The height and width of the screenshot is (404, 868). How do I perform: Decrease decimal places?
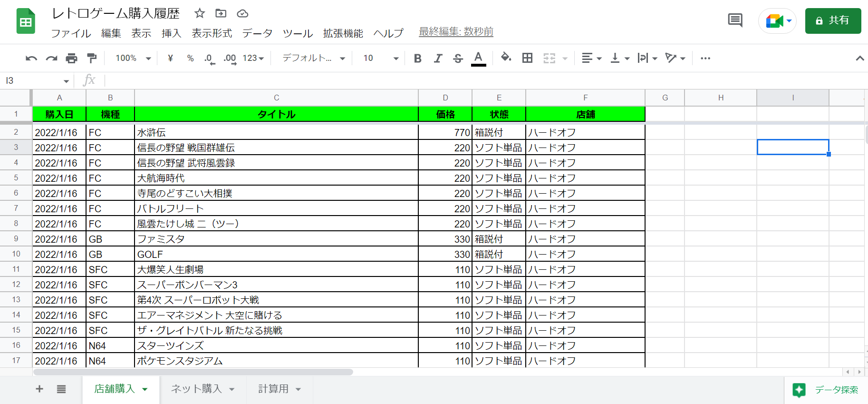click(x=209, y=59)
